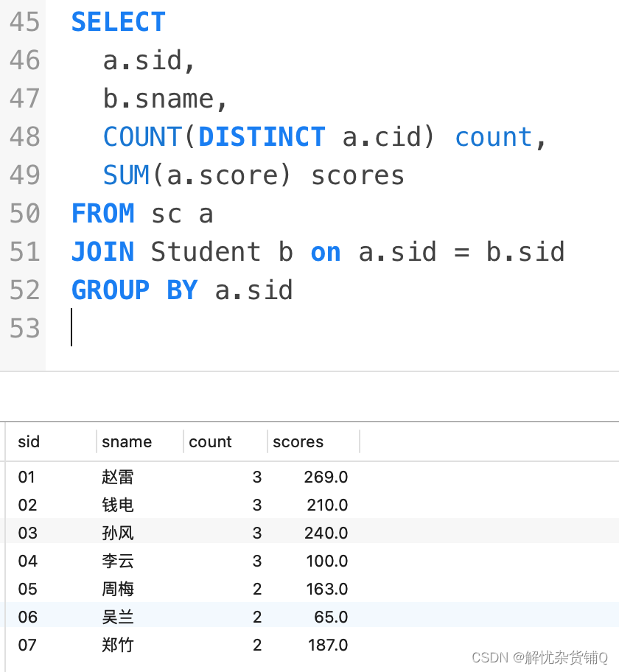Image resolution: width=619 pixels, height=672 pixels.
Task: Click the DISTINCT keyword on line 48
Action: pyautogui.click(x=262, y=137)
